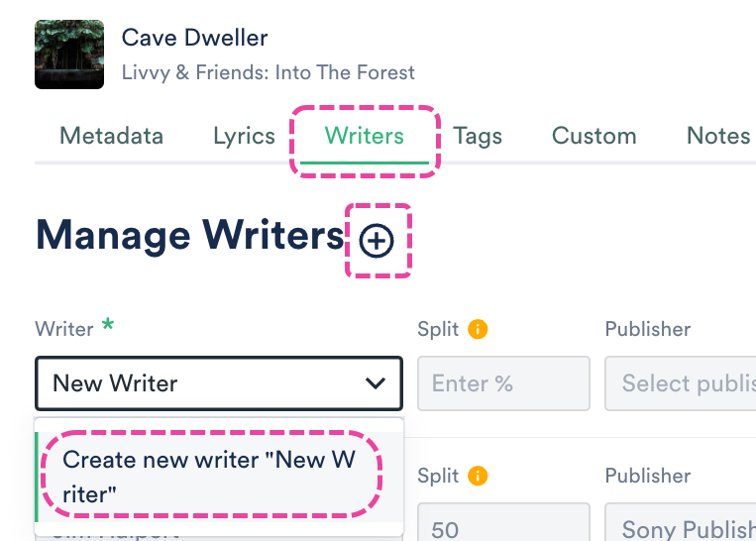Choose the Create new writer "New Writer" option

pyautogui.click(x=208, y=476)
